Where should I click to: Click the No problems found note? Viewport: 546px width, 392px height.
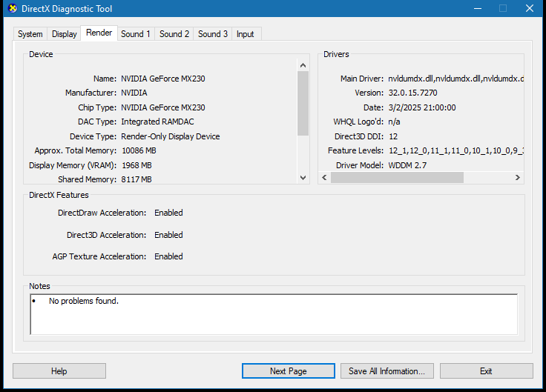pos(84,301)
